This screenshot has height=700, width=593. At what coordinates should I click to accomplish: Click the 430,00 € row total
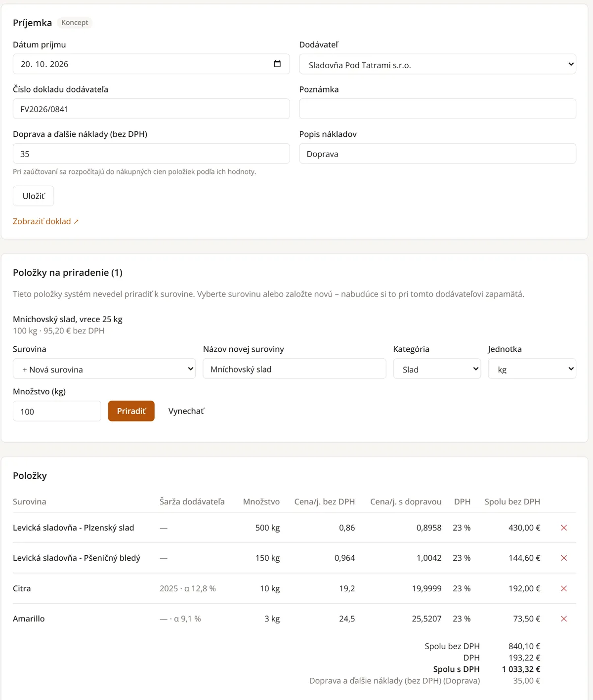point(524,528)
